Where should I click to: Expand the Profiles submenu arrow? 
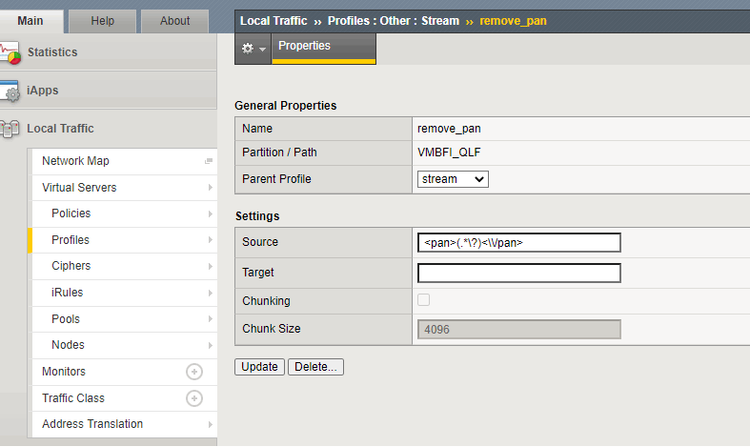(210, 240)
